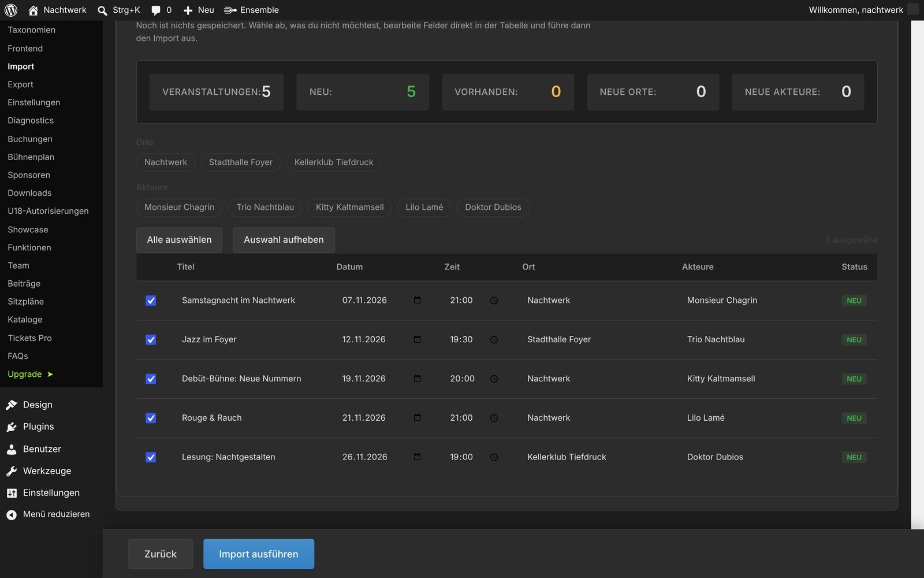
Task: Open the Ensemble toolbar icon
Action: pos(230,10)
